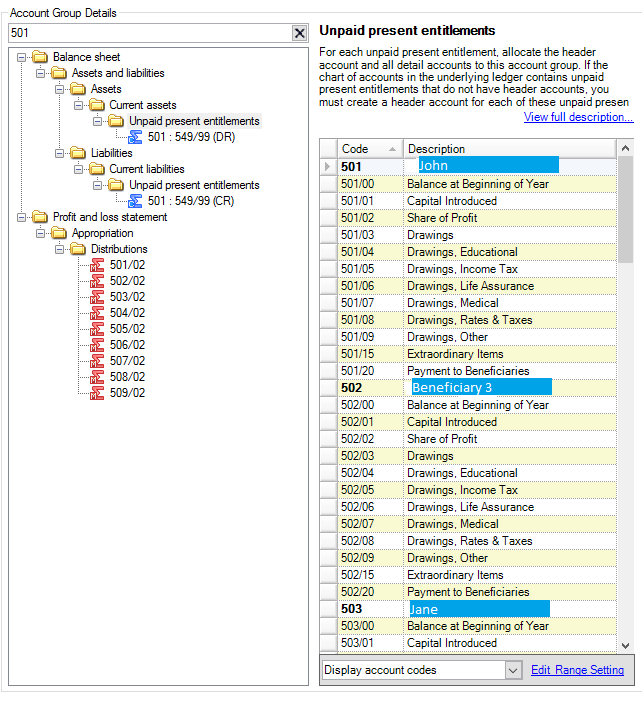This screenshot has height=701, width=642.
Task: Sort by the Code column header
Action: coord(369,149)
